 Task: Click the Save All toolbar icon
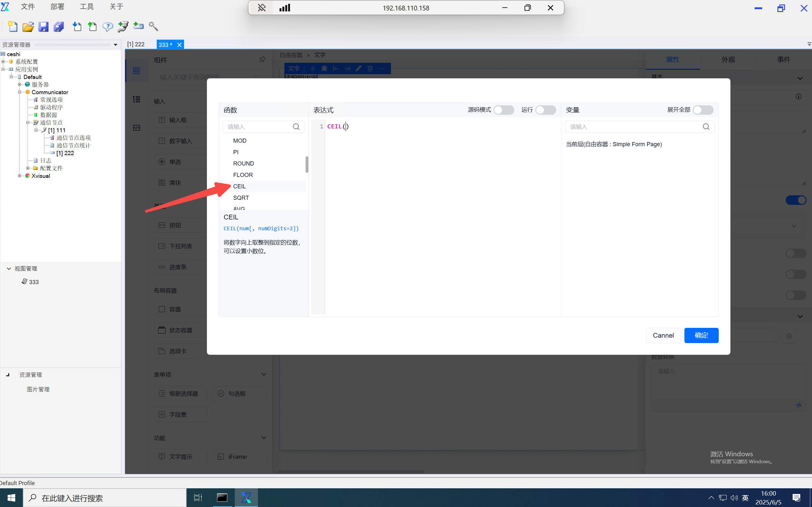tap(59, 27)
